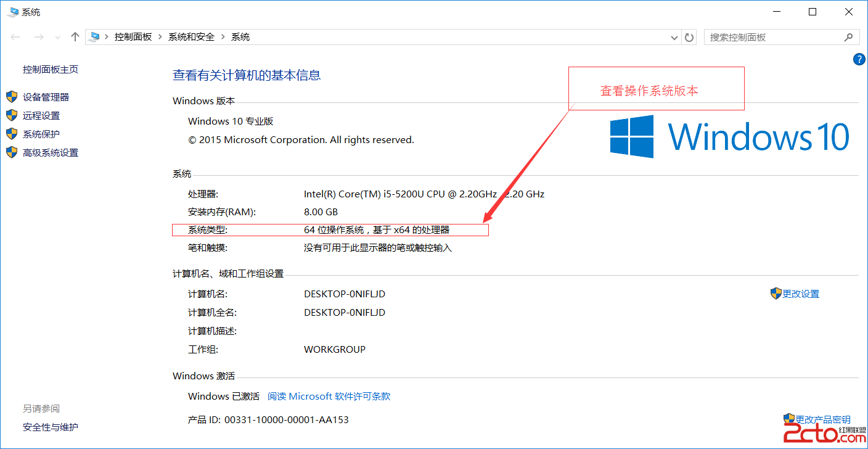Click shield icon beside 高级系统设置
The image size is (868, 449).
point(12,152)
